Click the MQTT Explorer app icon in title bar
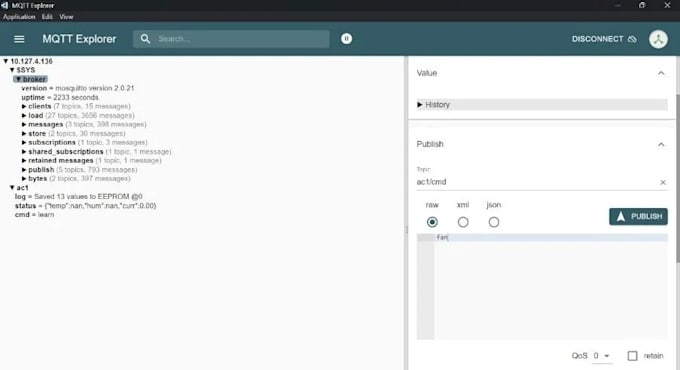Viewport: 680px width, 370px height. [4, 5]
